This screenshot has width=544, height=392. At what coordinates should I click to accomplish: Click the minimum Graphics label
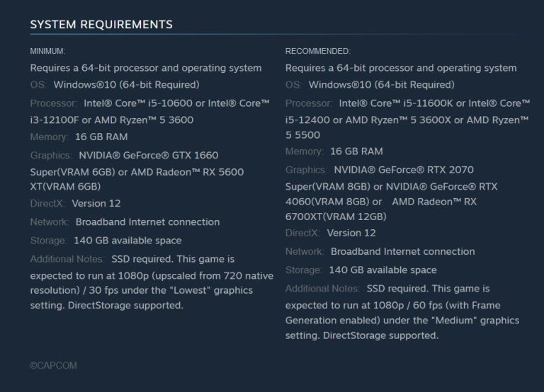pyautogui.click(x=51, y=155)
